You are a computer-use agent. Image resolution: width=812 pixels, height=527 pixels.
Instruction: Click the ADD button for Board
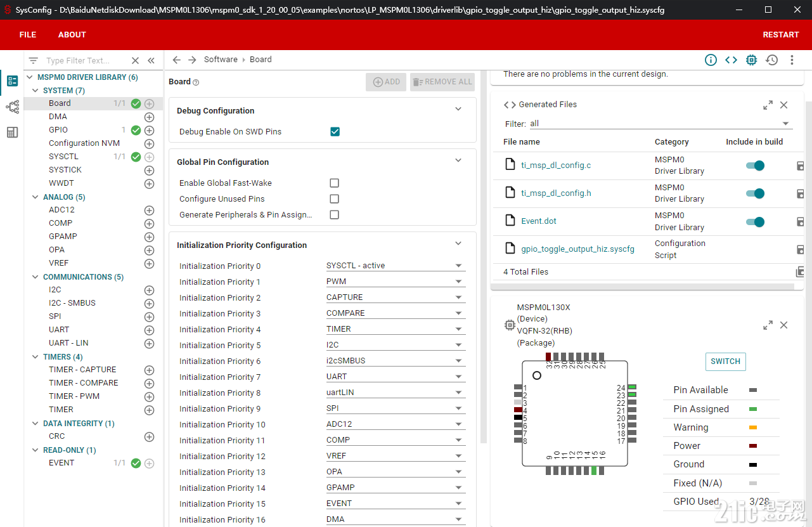click(x=386, y=82)
